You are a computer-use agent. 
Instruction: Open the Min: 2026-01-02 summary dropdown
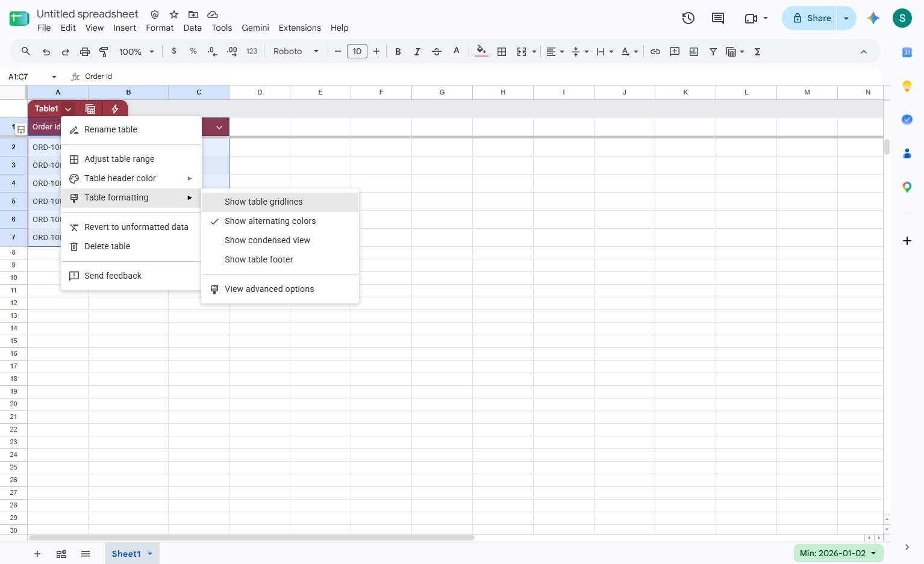click(838, 553)
